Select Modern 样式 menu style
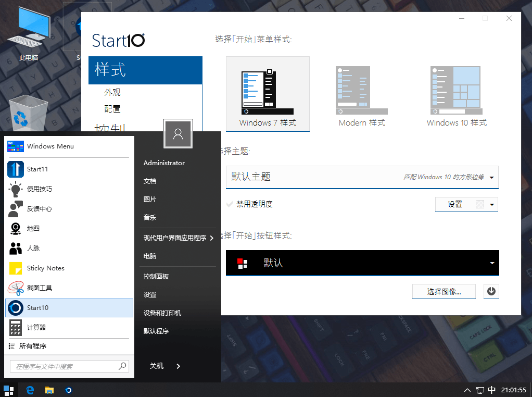 click(362, 96)
